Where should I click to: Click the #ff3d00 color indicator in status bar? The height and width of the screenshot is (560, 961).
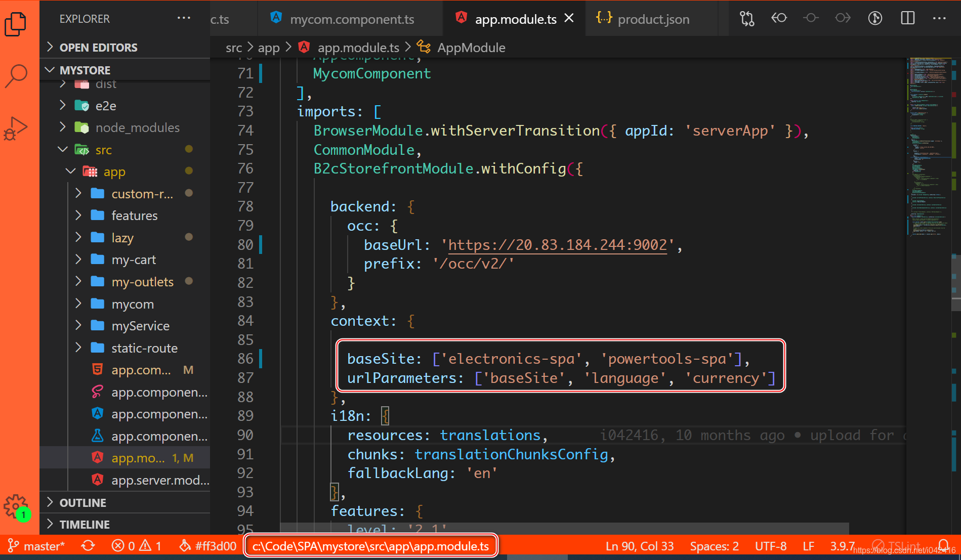click(x=208, y=546)
